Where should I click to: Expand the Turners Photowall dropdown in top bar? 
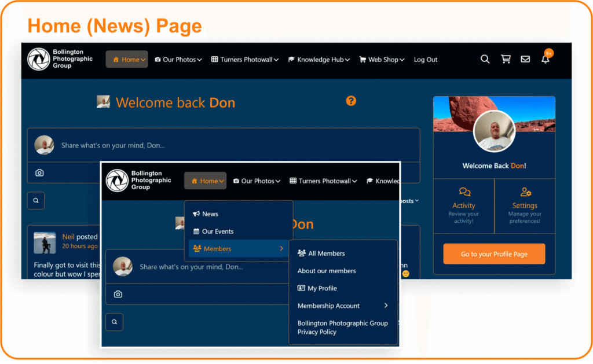[x=245, y=60]
